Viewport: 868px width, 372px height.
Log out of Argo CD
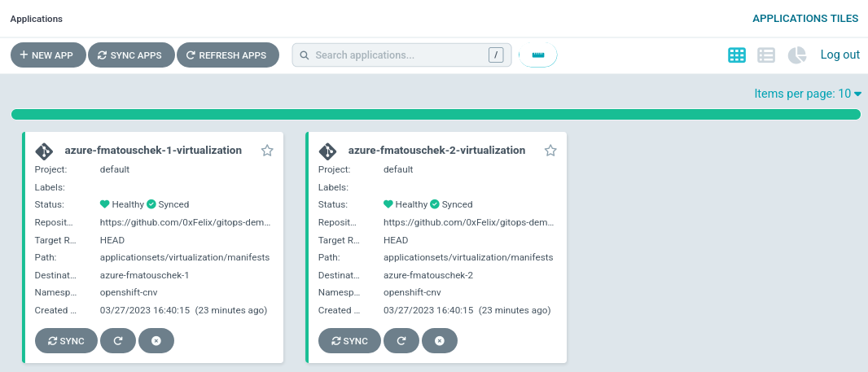coord(840,55)
